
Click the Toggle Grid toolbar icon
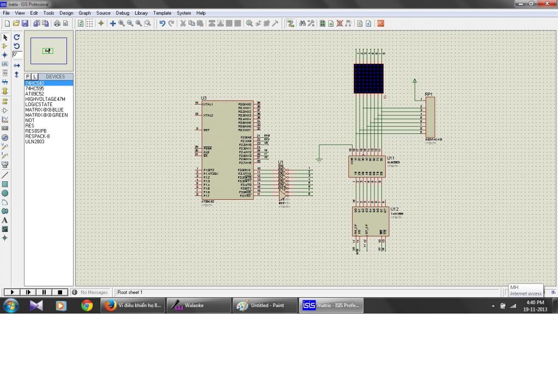pyautogui.click(x=90, y=23)
